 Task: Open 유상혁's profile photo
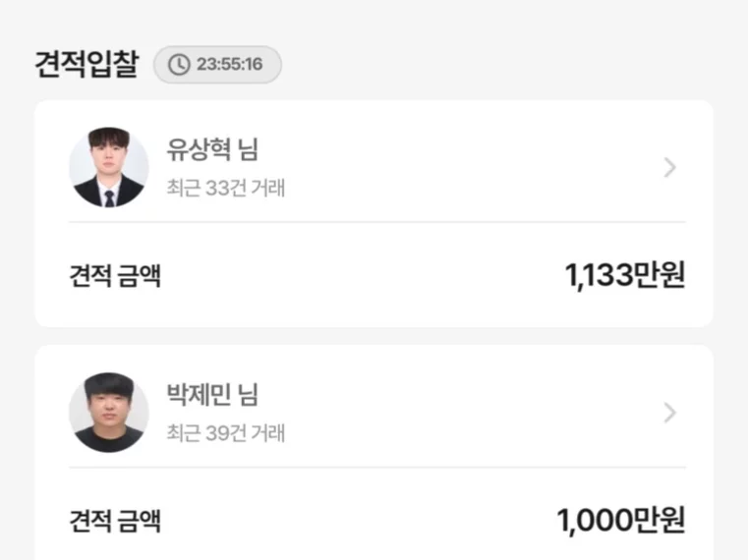pos(109,167)
